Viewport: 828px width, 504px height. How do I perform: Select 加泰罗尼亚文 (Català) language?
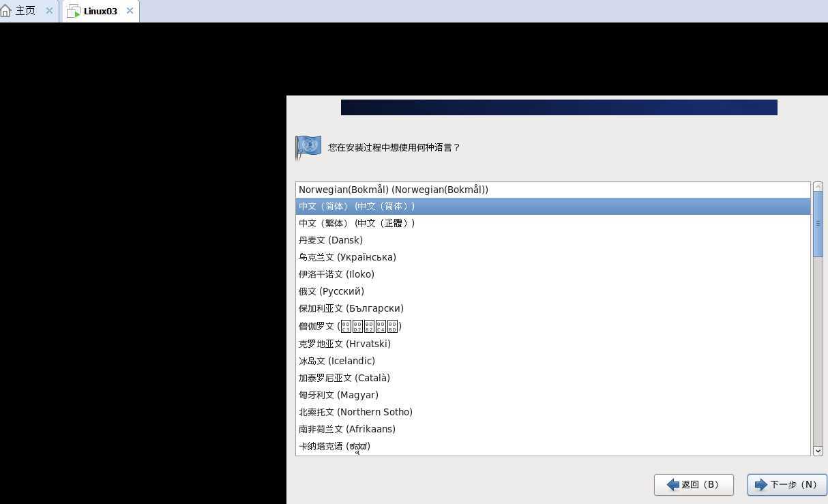coord(553,378)
